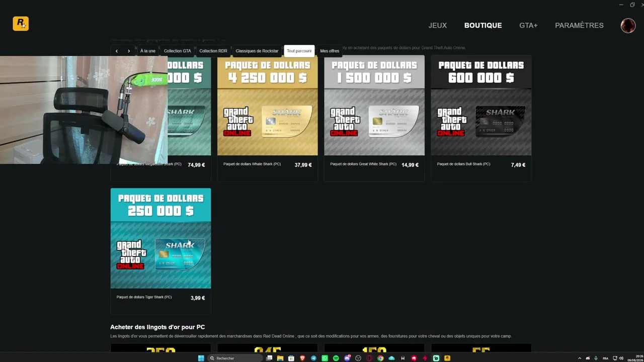Change the FRA keyboard language
644x362 pixels.
tap(605, 358)
